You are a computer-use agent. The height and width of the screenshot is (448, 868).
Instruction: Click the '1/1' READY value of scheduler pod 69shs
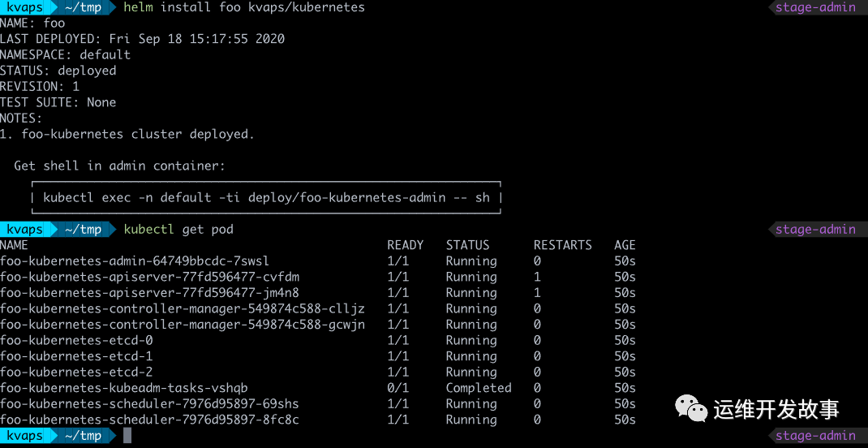[398, 403]
